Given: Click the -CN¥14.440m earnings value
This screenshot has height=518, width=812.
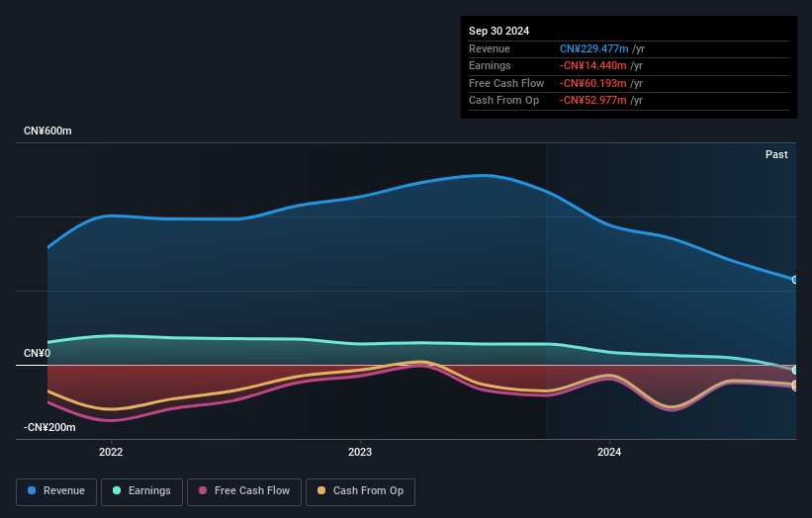Looking at the screenshot, I should [x=593, y=65].
